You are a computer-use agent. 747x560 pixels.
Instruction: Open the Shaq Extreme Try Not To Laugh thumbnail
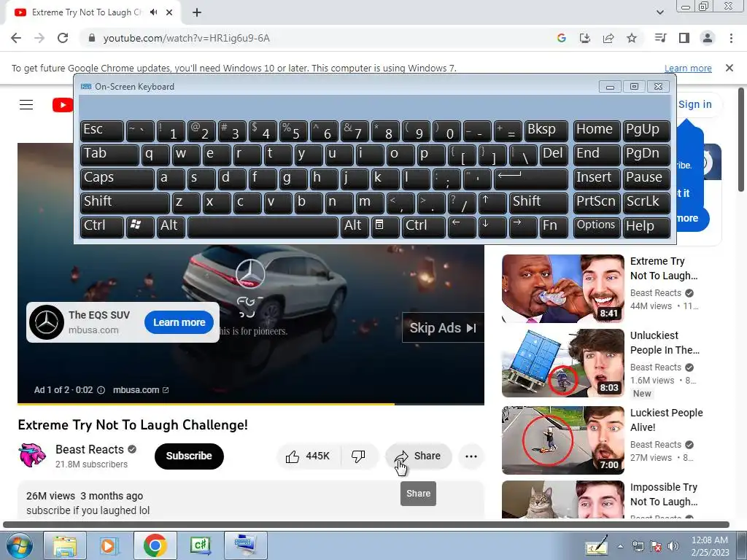(562, 289)
